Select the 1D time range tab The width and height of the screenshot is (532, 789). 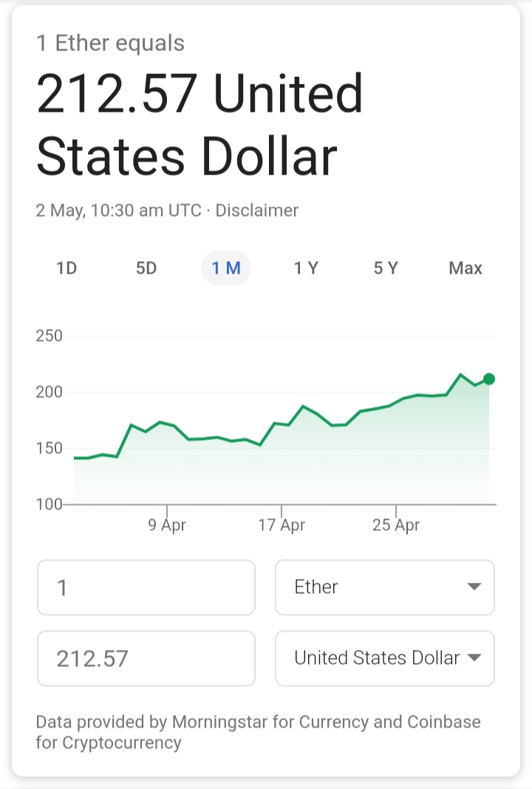[66, 268]
